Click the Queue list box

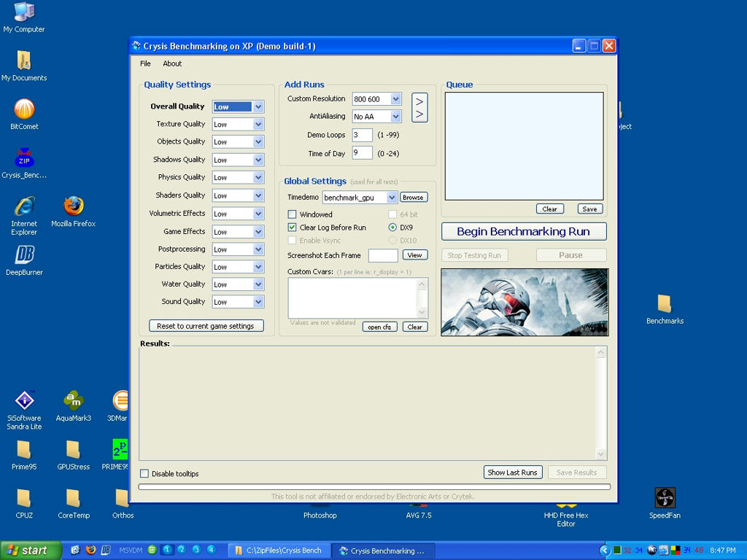pos(524,146)
